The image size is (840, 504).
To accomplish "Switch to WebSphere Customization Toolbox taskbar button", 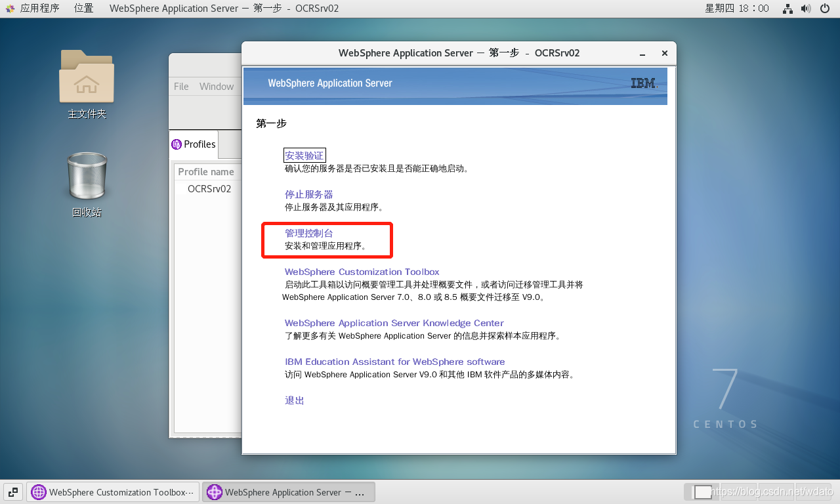I will [113, 492].
